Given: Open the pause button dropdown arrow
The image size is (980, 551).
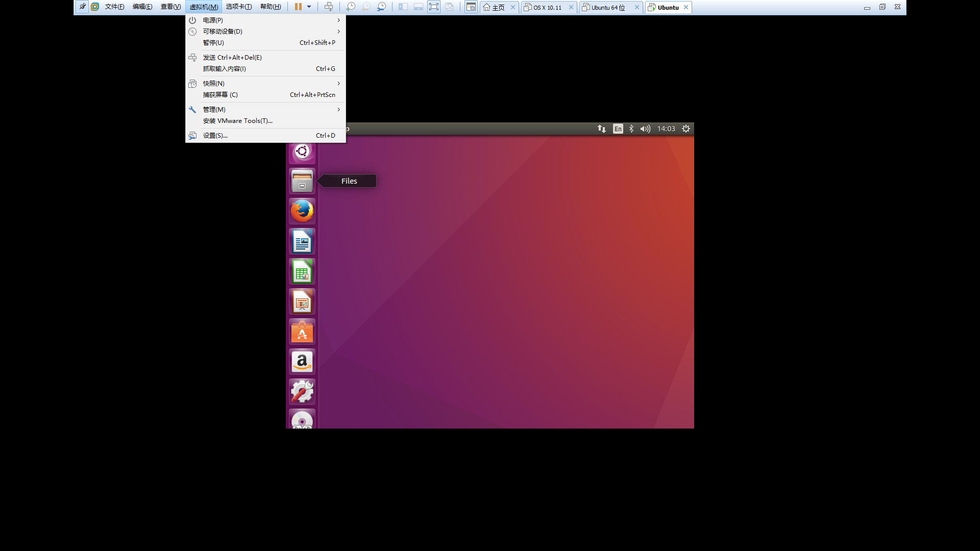Looking at the screenshot, I should 309,7.
